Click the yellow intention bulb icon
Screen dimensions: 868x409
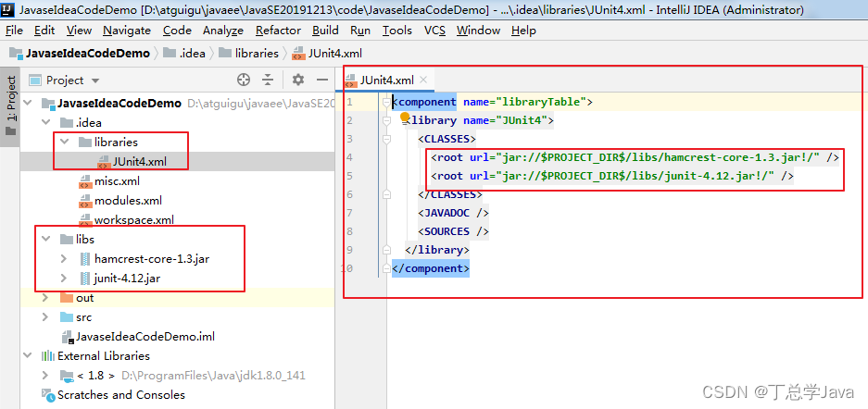tap(405, 118)
